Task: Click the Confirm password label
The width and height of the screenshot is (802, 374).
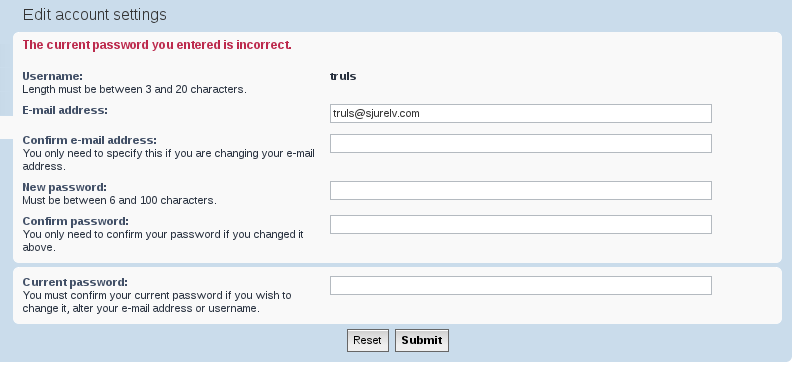Action: coord(76,221)
